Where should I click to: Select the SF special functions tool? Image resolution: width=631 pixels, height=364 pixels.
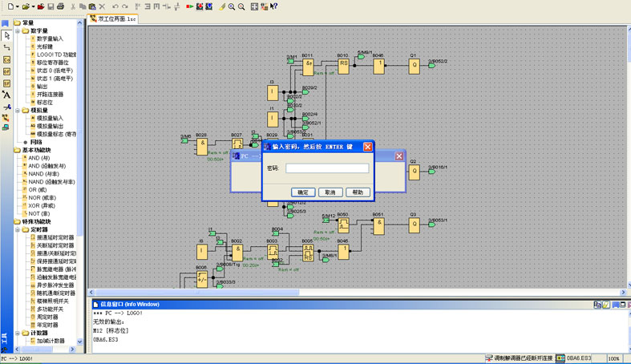pos(6,83)
